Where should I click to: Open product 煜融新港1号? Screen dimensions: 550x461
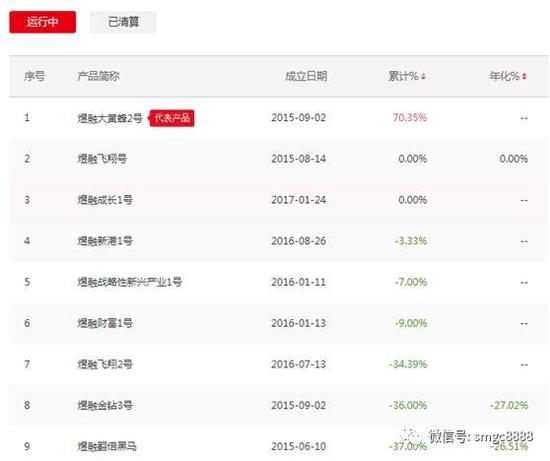coord(105,241)
